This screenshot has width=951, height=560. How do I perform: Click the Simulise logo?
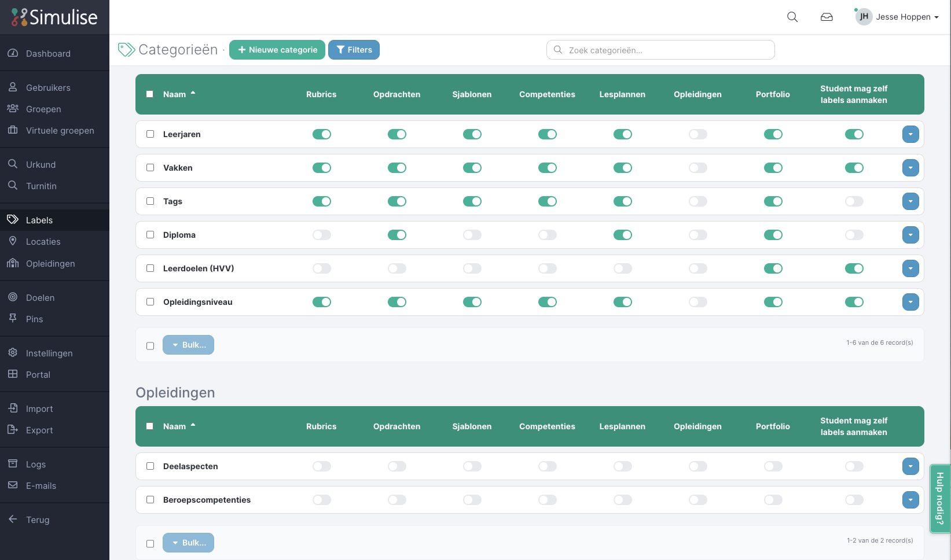(54, 17)
